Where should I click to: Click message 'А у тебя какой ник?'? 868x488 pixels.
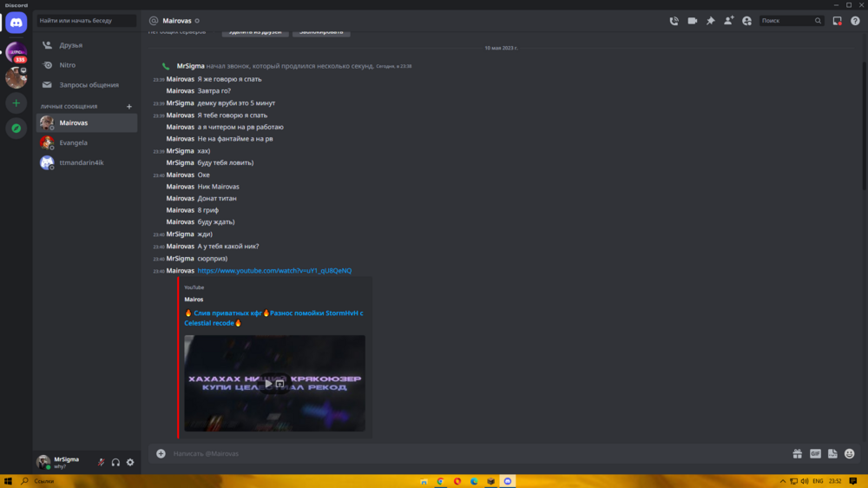point(228,247)
